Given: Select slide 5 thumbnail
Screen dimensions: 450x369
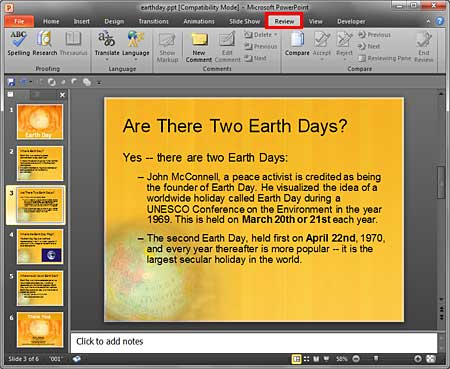Looking at the screenshot, I should click(x=40, y=288).
